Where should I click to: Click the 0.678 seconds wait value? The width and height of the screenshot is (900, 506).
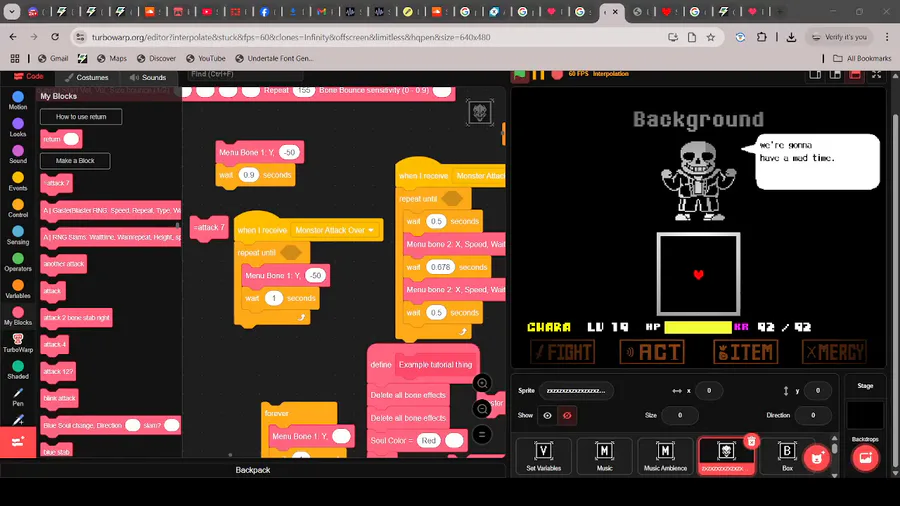pyautogui.click(x=440, y=267)
